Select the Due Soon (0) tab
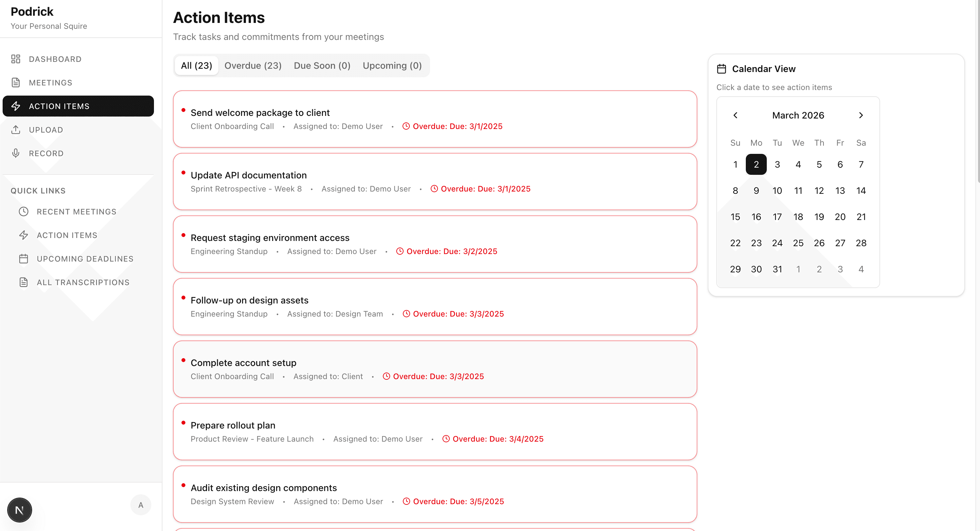The image size is (980, 531). tap(322, 65)
